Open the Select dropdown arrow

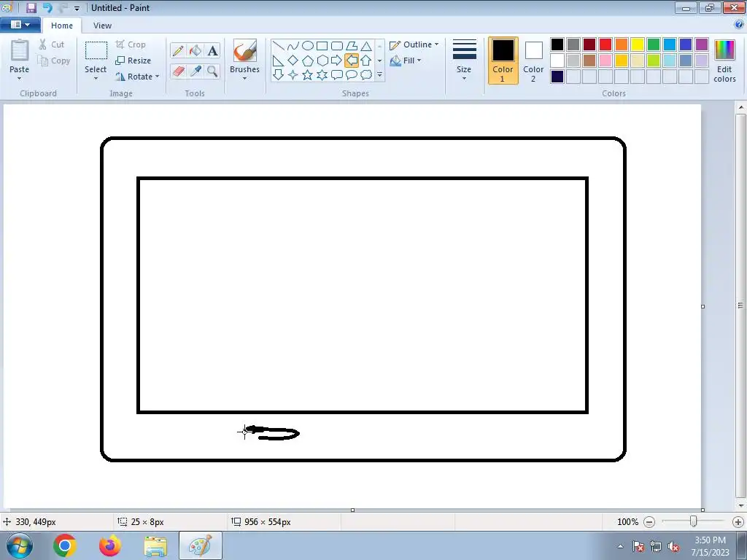(96, 79)
